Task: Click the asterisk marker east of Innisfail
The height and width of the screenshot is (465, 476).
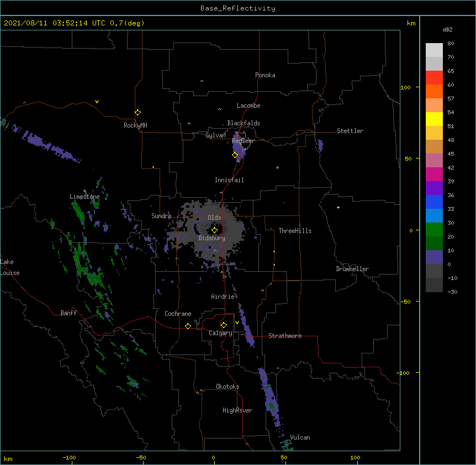Action: (x=277, y=167)
